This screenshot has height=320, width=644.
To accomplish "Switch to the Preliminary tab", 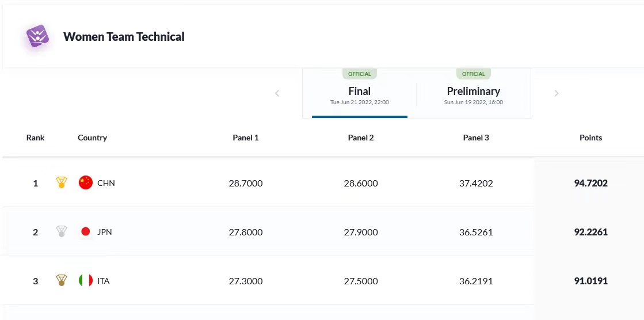I will point(473,94).
